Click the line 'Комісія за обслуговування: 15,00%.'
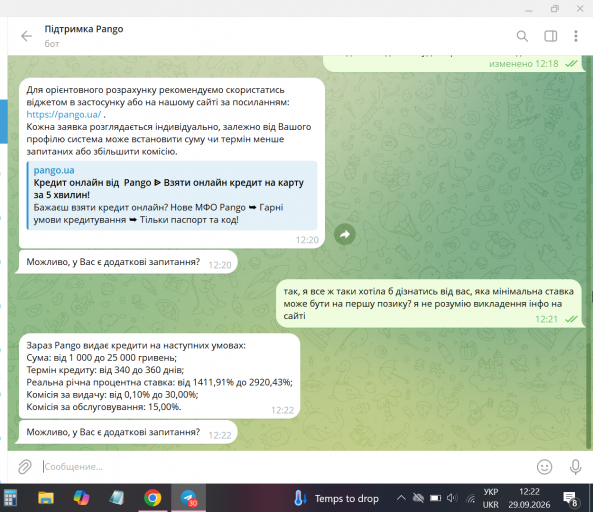Image resolution: width=593 pixels, height=512 pixels. pos(104,407)
